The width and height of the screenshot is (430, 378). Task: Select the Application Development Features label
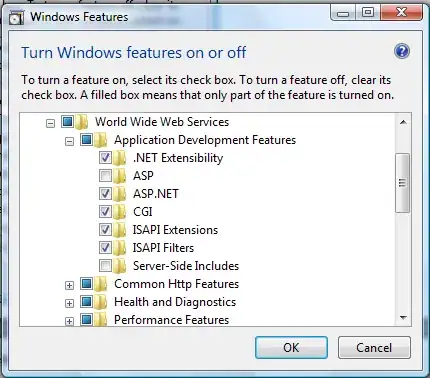coord(205,140)
